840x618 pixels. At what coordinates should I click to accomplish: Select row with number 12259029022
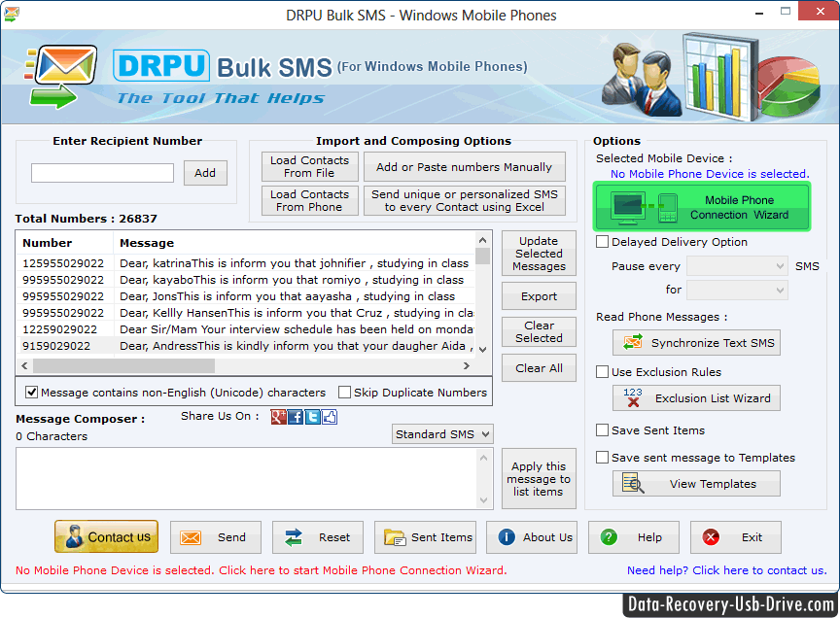246,329
